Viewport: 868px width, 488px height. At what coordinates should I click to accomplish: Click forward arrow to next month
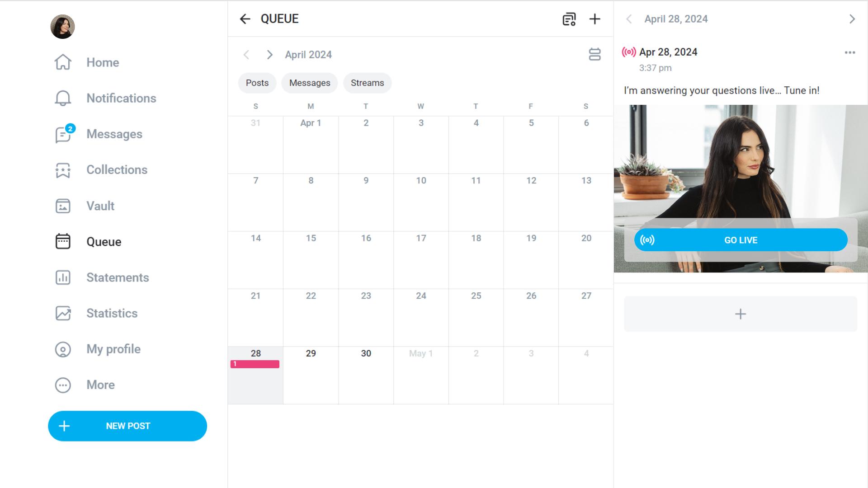(x=270, y=55)
